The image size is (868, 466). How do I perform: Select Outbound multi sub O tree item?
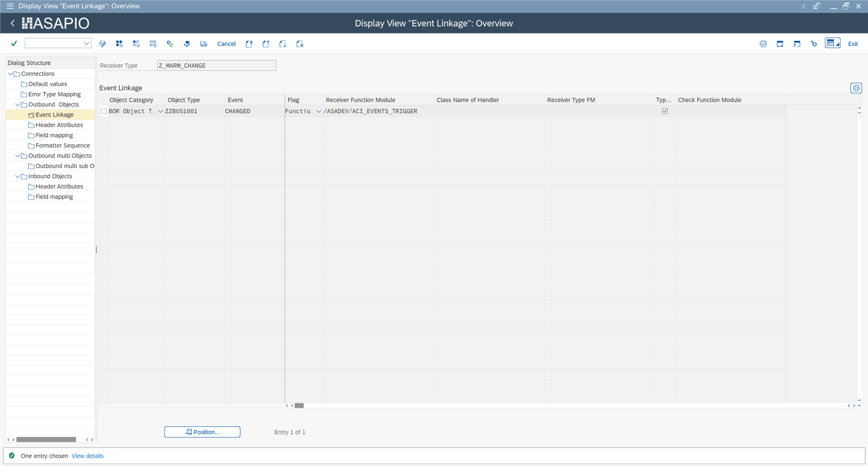coord(65,166)
